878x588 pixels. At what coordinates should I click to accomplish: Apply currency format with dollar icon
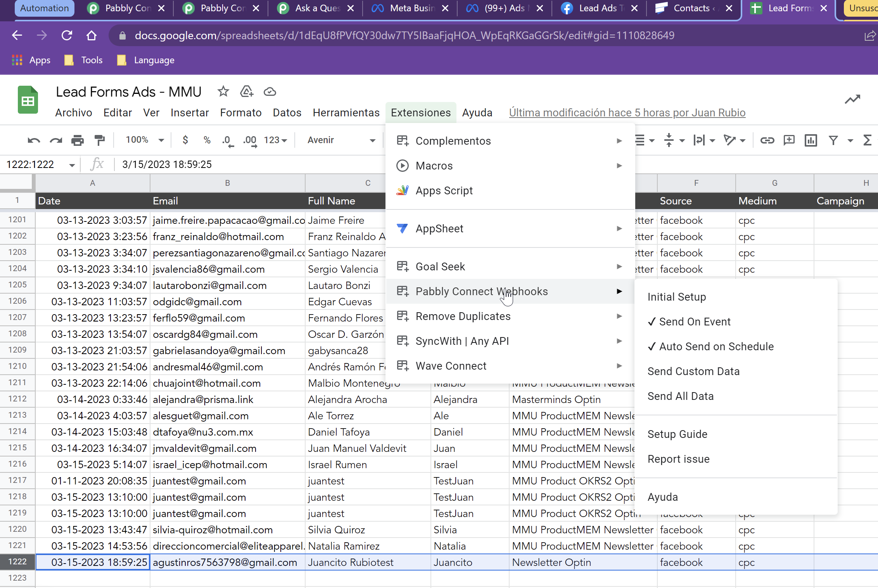[185, 140]
